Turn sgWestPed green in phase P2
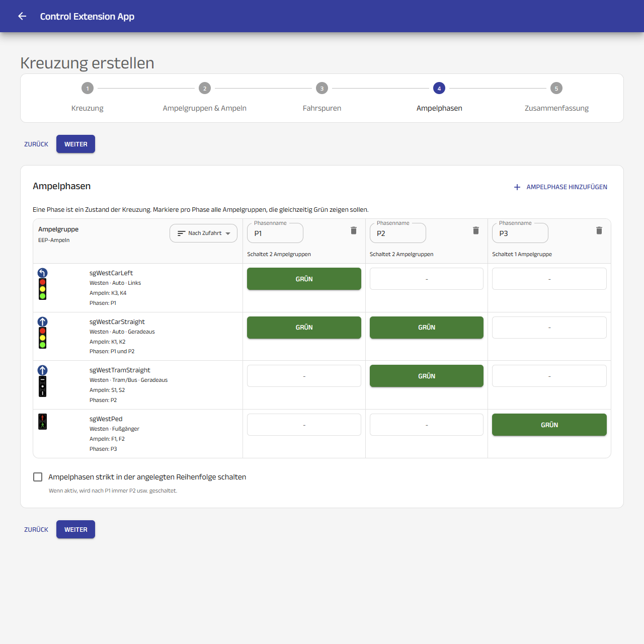 (427, 425)
